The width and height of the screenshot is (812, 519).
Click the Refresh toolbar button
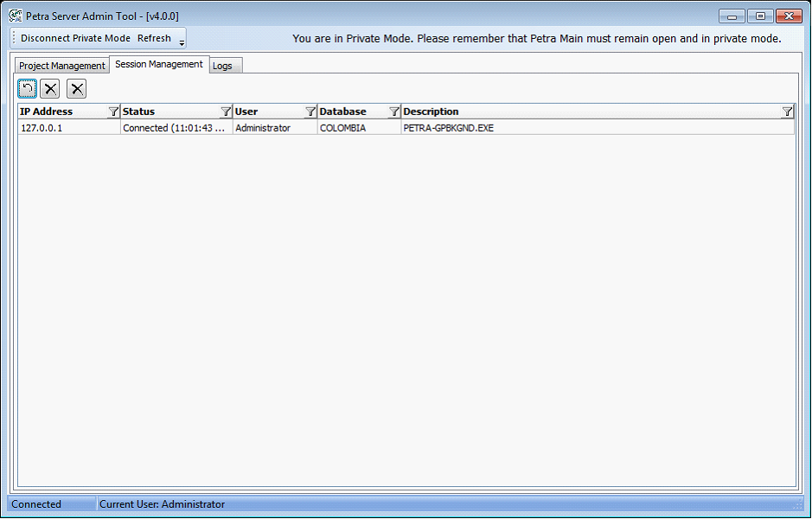(x=154, y=38)
